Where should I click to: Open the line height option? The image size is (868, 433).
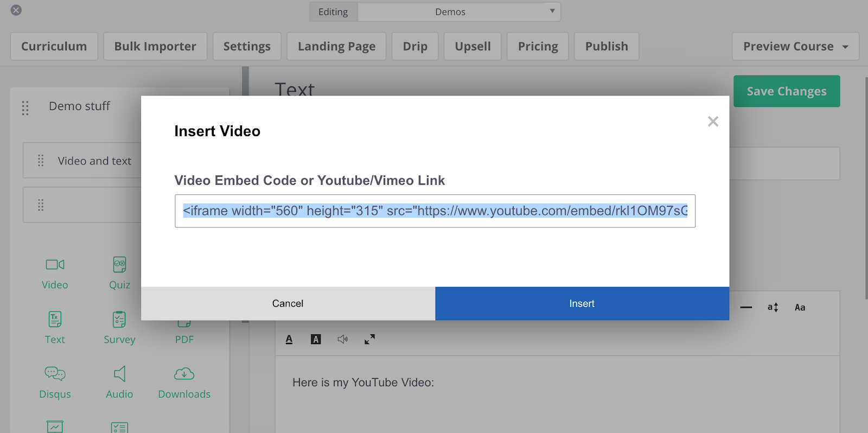[x=773, y=307]
